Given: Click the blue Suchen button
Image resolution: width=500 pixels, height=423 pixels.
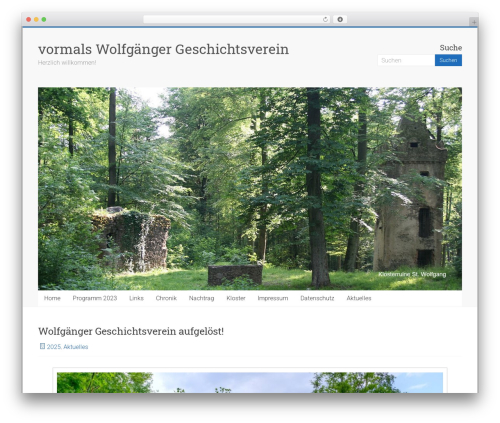Looking at the screenshot, I should (448, 60).
